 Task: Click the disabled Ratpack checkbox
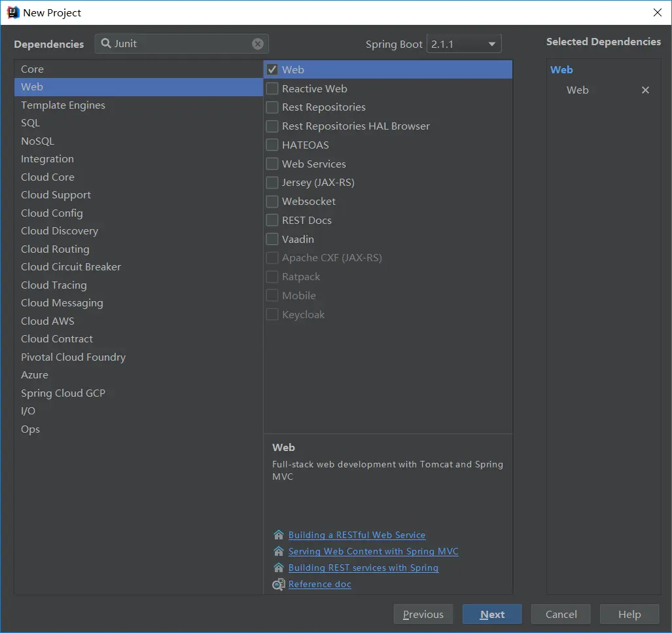(x=272, y=277)
